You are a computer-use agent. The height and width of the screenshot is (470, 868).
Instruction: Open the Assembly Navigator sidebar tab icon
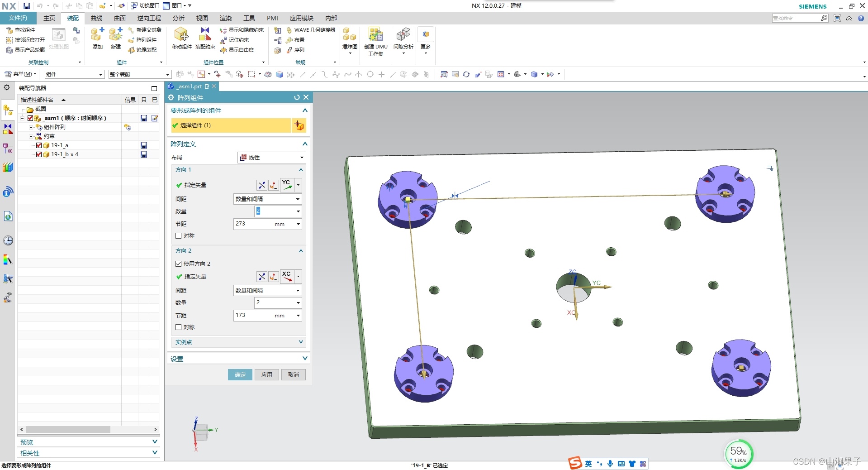[x=8, y=110]
